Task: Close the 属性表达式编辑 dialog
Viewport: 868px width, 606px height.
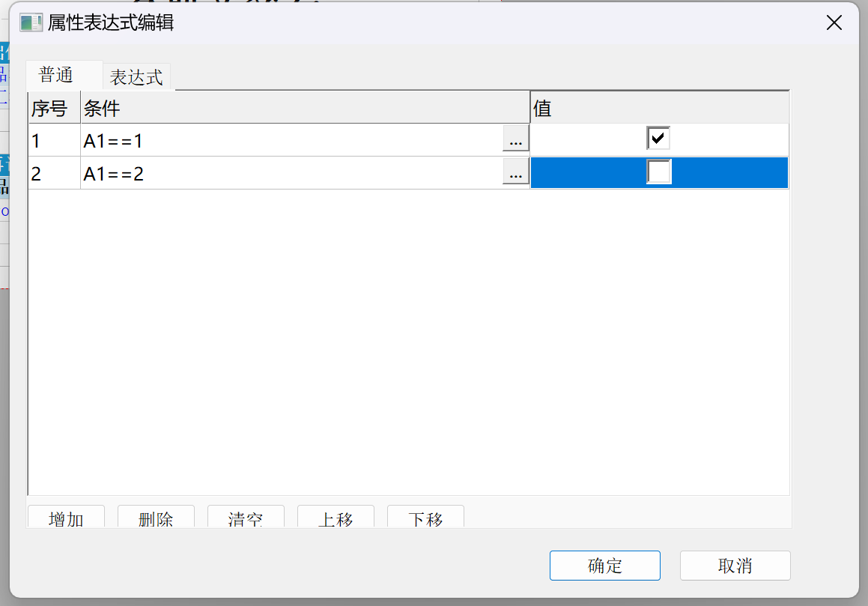Action: pyautogui.click(x=834, y=22)
